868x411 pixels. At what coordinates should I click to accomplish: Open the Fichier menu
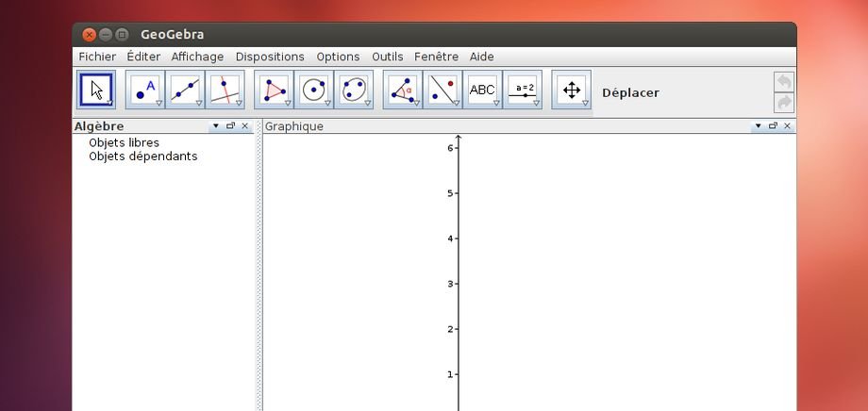97,57
